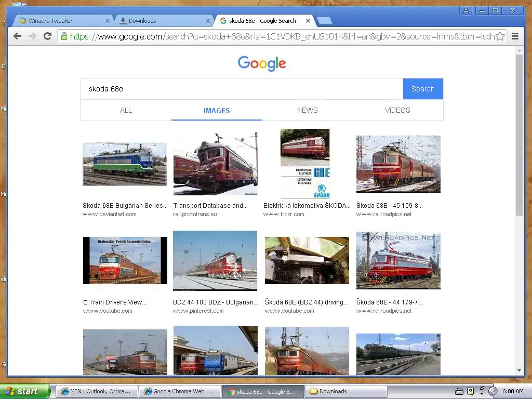The height and width of the screenshot is (399, 532).
Task: Click the blue Search button
Action: coord(423,89)
